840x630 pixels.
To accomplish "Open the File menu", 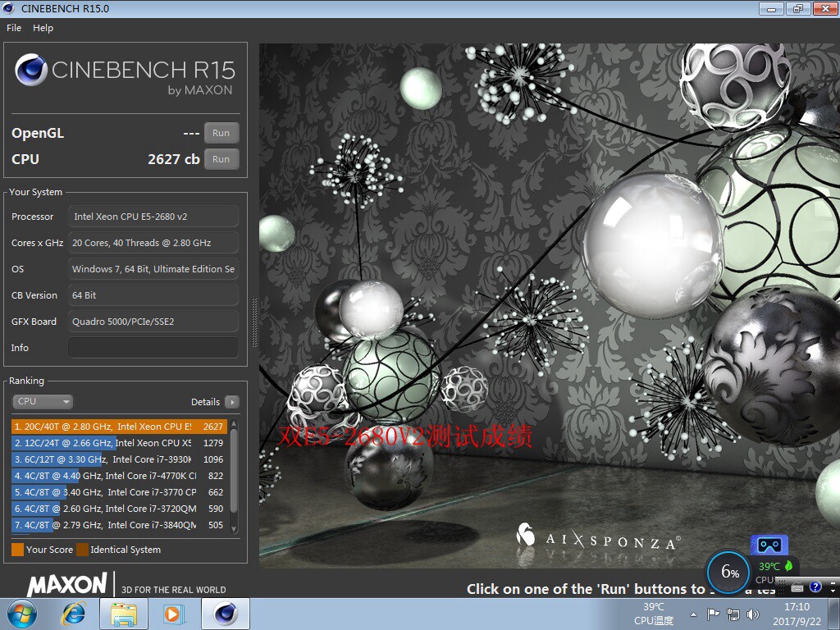I will tap(14, 28).
